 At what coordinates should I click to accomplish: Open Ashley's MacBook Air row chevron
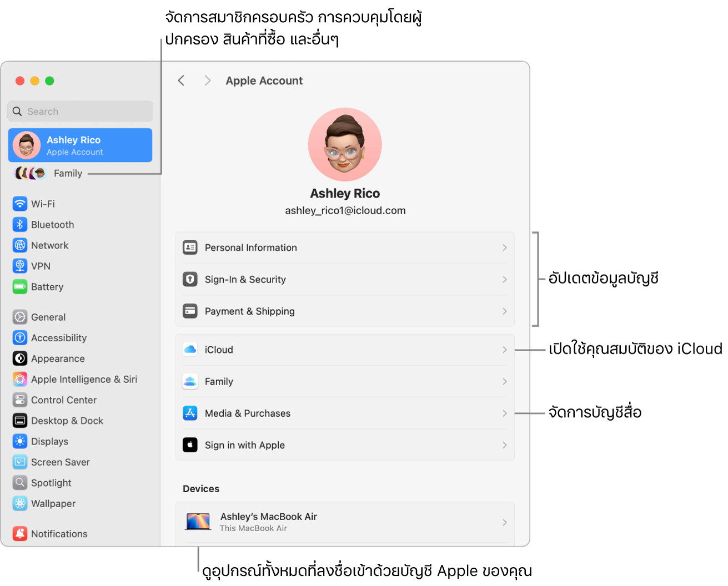[x=505, y=522]
